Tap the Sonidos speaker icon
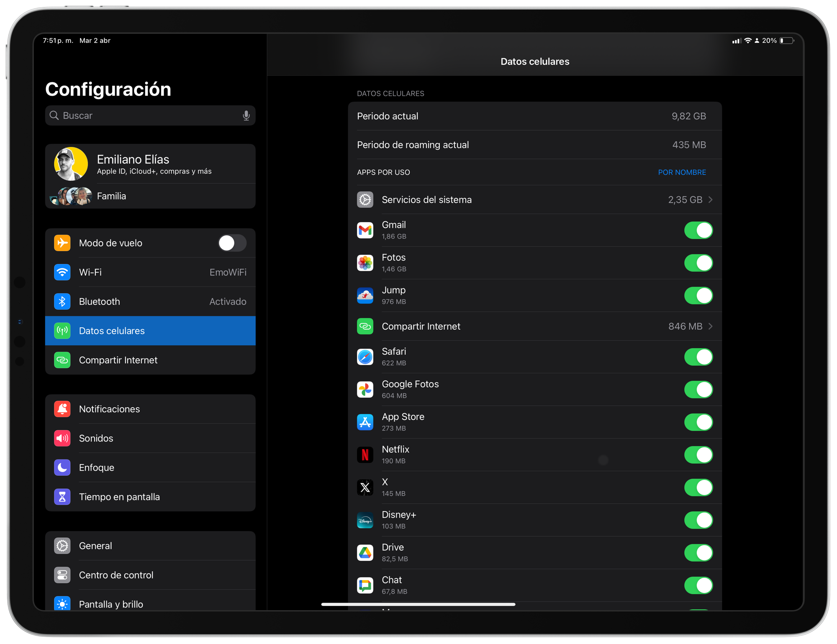837x644 pixels. [62, 439]
